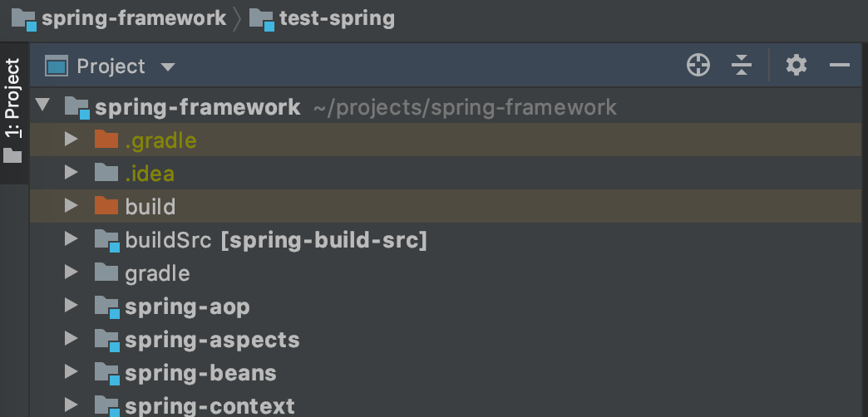Click the orange .gradle folder icon
Viewport: 868px width, 417px height.
coord(106,140)
